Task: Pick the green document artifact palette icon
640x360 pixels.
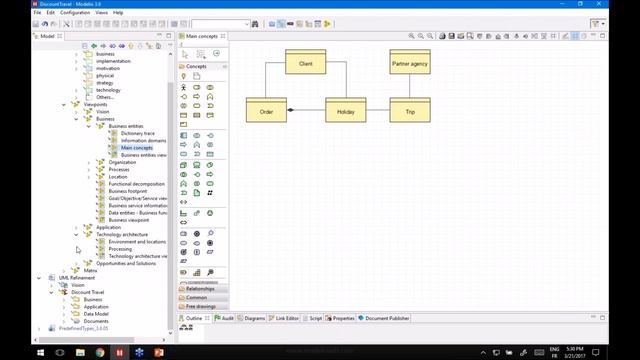Action: [197, 193]
